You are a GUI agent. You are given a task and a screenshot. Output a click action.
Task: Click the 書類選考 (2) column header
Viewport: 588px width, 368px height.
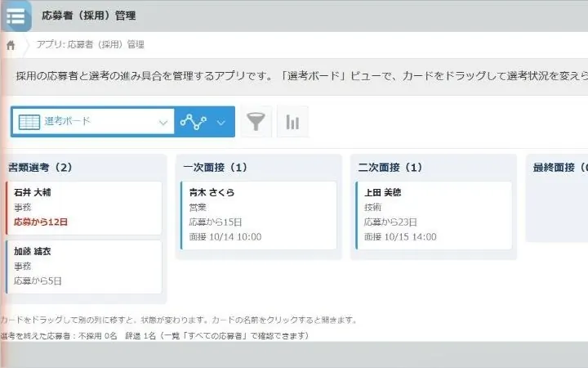(x=40, y=168)
